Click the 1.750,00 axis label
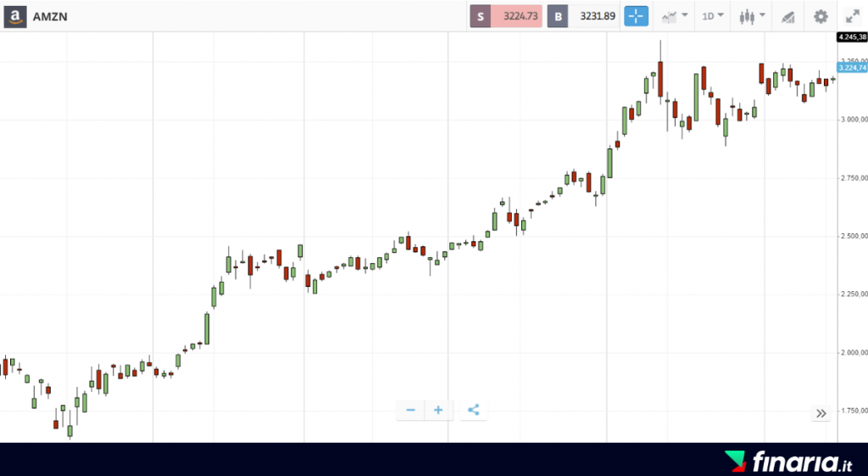Viewport: 868px width, 476px height. pyautogui.click(x=854, y=411)
